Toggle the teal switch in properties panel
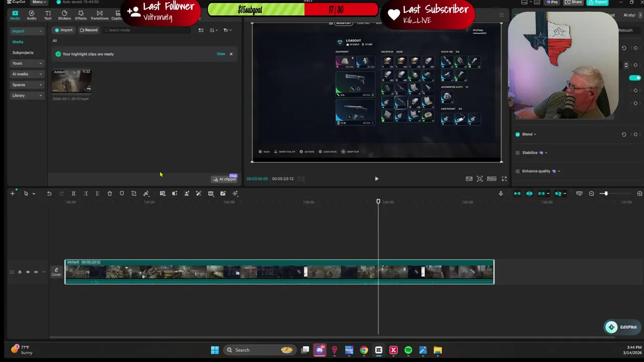644x362 pixels. (635, 78)
